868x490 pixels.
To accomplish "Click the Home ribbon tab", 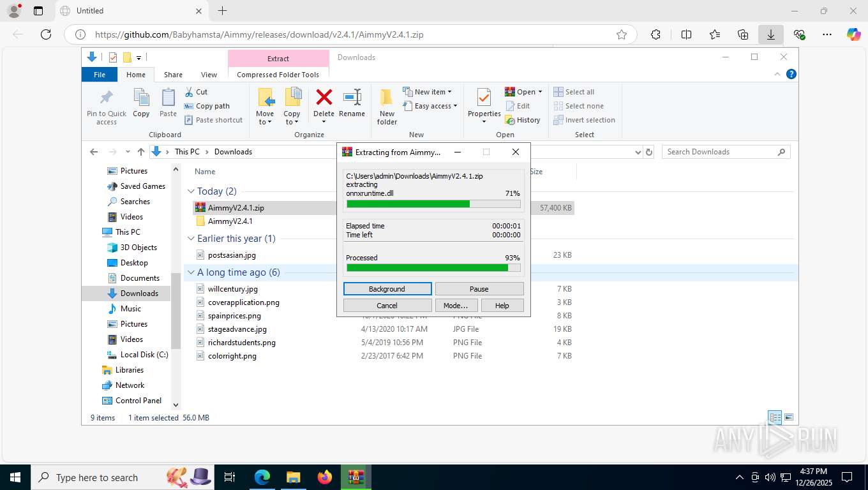I will click(x=136, y=75).
